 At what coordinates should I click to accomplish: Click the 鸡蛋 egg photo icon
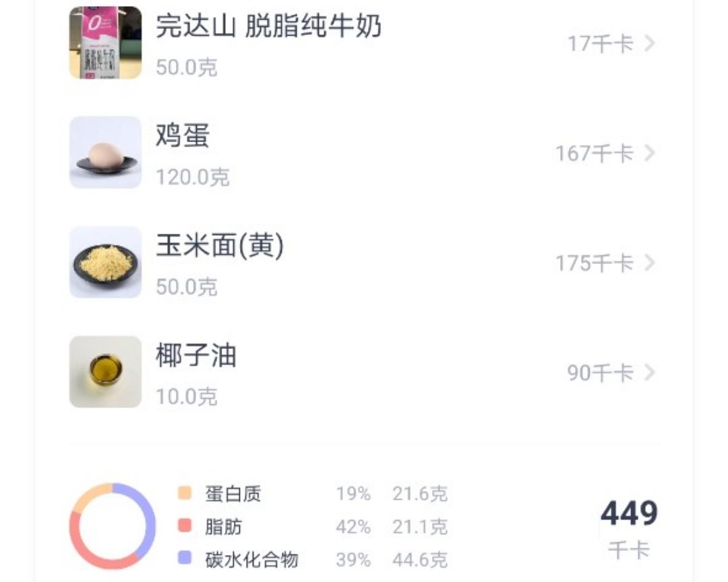[104, 152]
